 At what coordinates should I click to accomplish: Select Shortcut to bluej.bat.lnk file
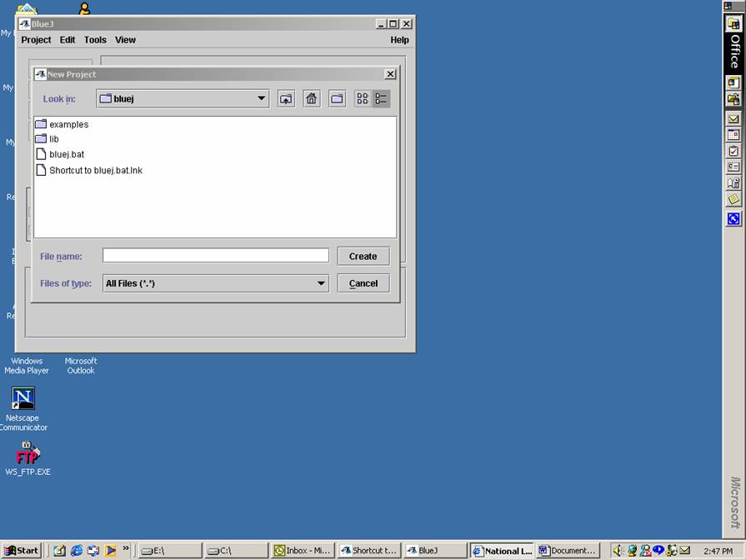(89, 170)
